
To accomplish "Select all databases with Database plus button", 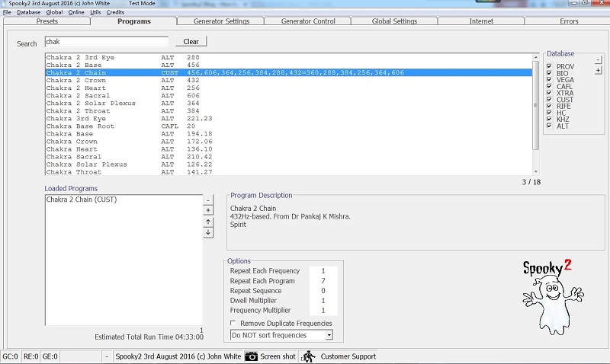I will 598,70.
